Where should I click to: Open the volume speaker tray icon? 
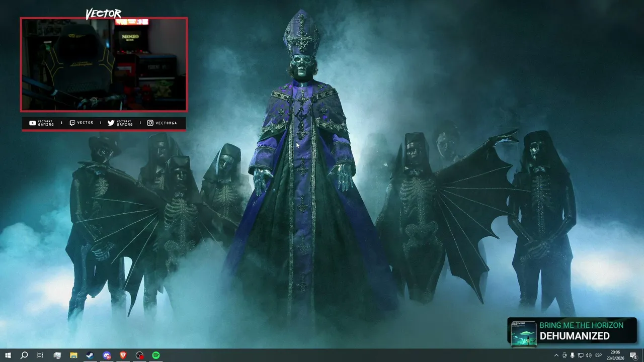[x=589, y=355]
